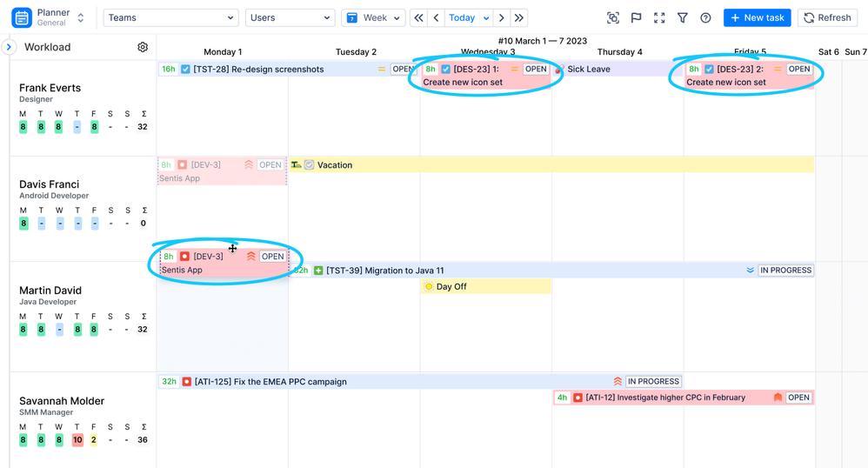
Task: Click OPEN status on ATI-12 task
Action: 798,398
